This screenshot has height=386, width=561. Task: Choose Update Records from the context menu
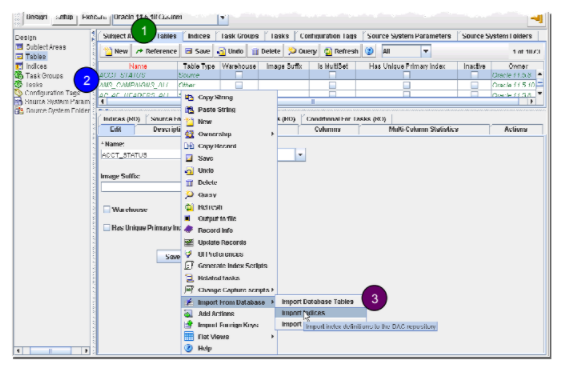(229, 243)
